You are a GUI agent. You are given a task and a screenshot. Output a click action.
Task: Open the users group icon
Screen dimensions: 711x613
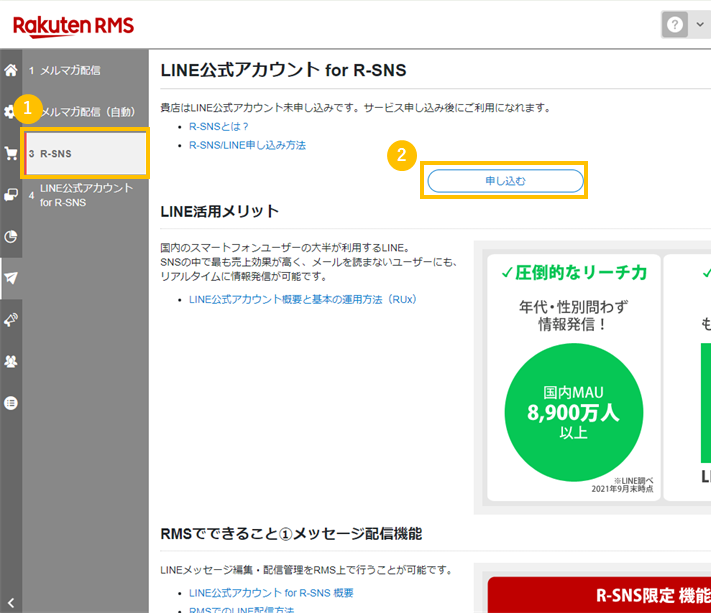point(11,361)
